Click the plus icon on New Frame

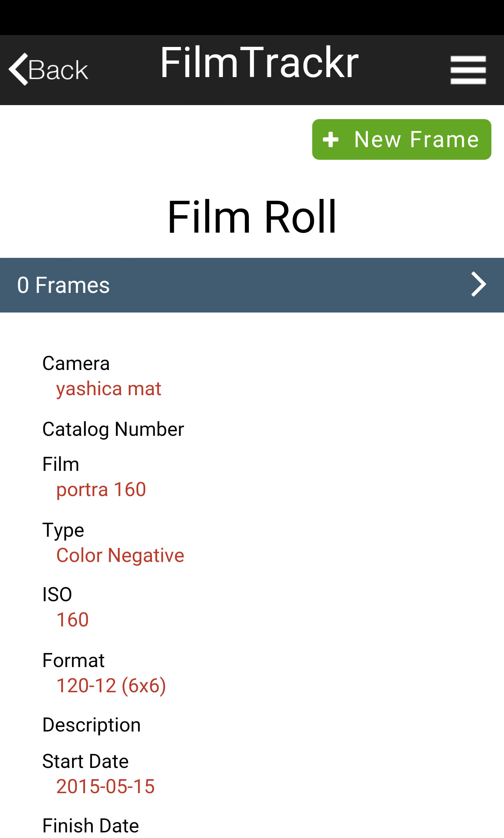click(331, 139)
